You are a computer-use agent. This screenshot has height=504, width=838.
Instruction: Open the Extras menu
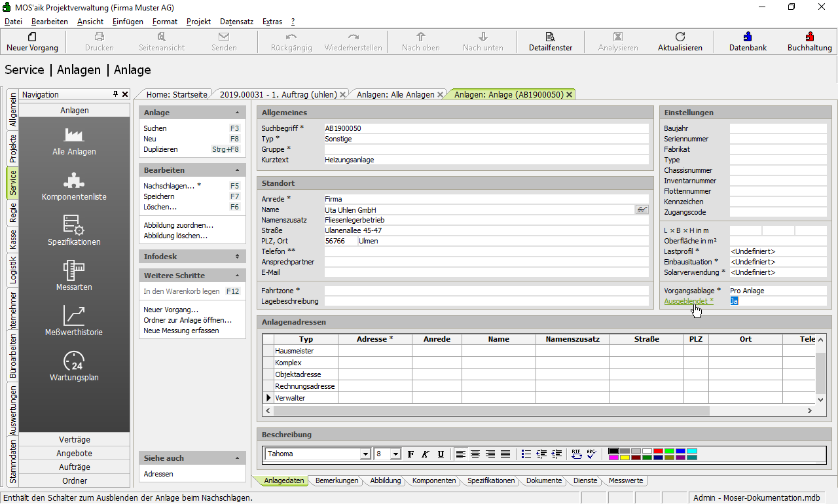(272, 22)
